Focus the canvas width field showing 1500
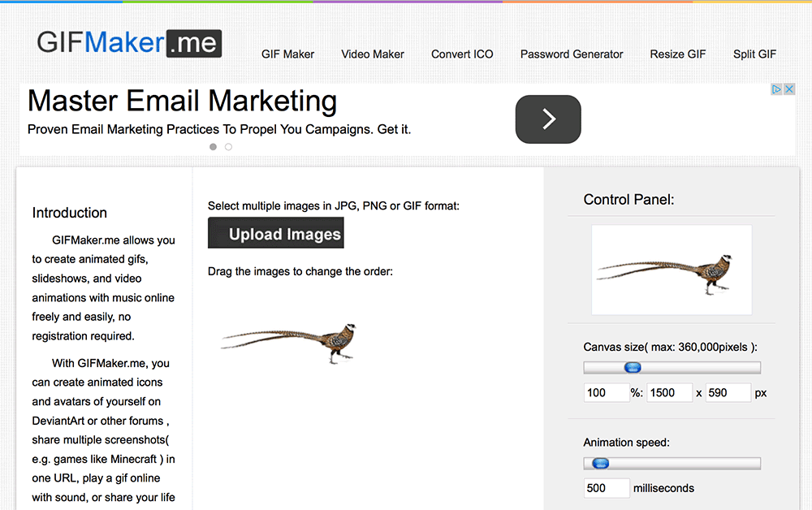The width and height of the screenshot is (812, 510). (670, 392)
